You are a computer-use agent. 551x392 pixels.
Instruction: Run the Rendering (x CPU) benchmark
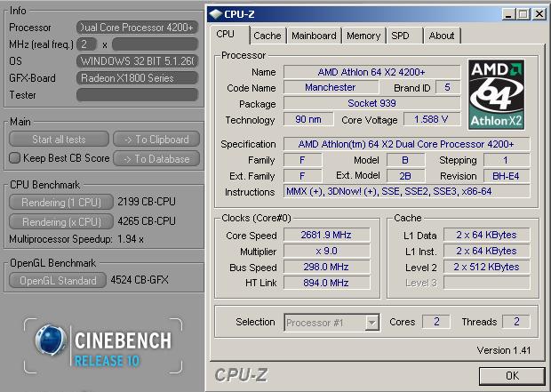[61, 222]
